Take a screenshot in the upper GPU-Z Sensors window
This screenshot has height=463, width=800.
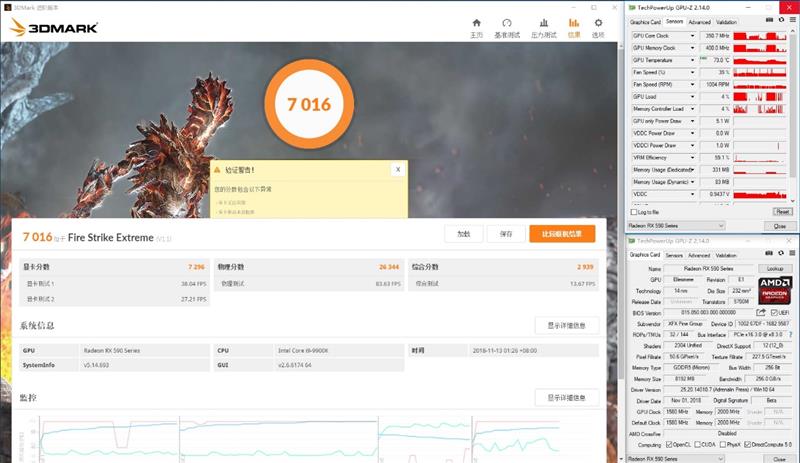[x=769, y=20]
